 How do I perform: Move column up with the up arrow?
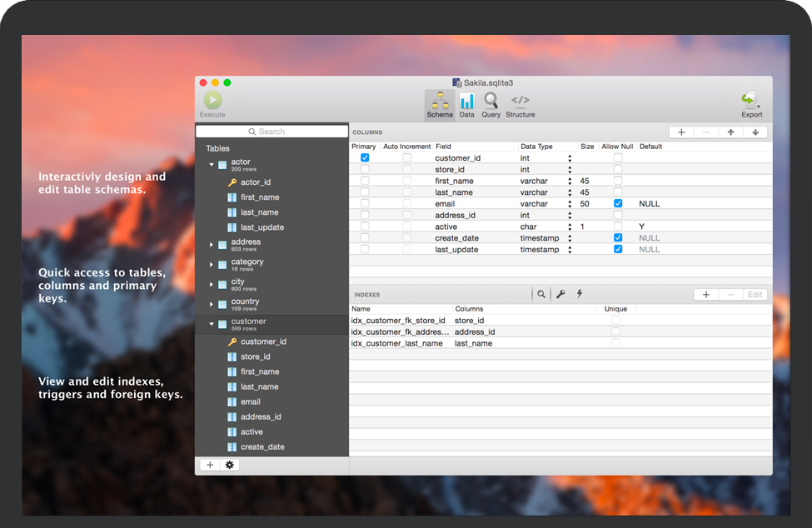(x=730, y=132)
